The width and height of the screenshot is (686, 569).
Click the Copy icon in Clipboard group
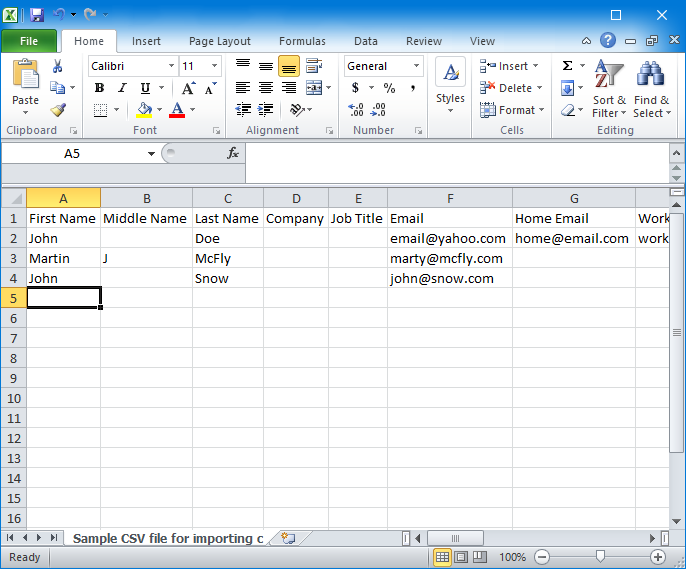57,87
